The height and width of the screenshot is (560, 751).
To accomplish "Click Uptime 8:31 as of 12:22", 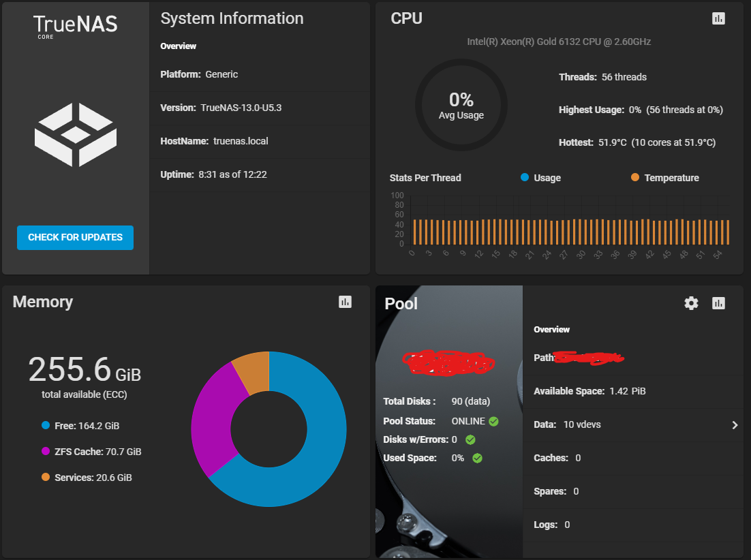I will [213, 174].
